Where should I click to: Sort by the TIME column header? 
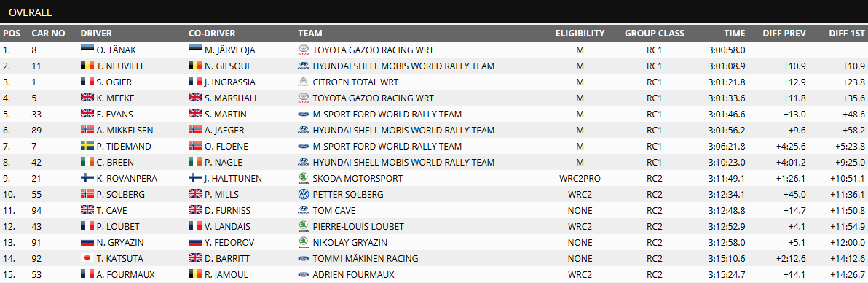(734, 34)
